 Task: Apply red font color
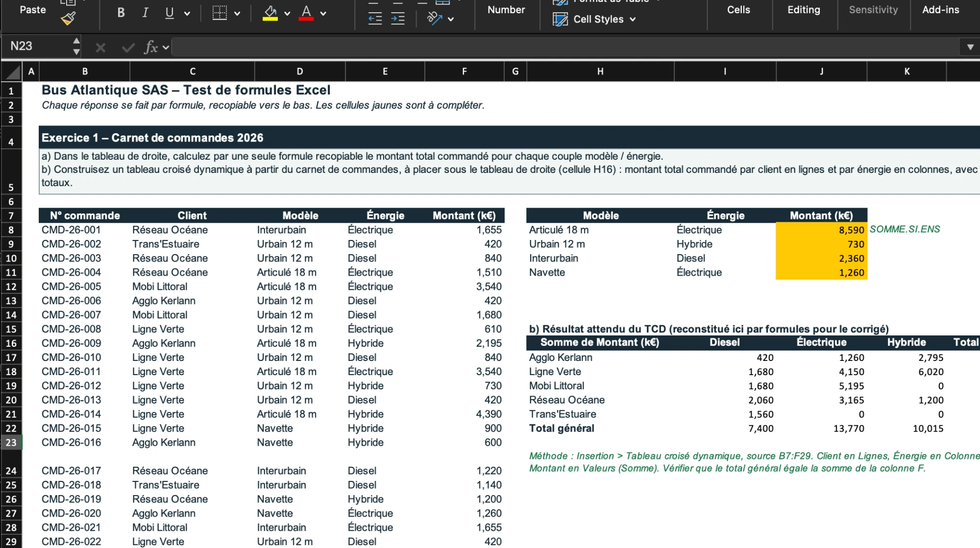pyautogui.click(x=306, y=13)
